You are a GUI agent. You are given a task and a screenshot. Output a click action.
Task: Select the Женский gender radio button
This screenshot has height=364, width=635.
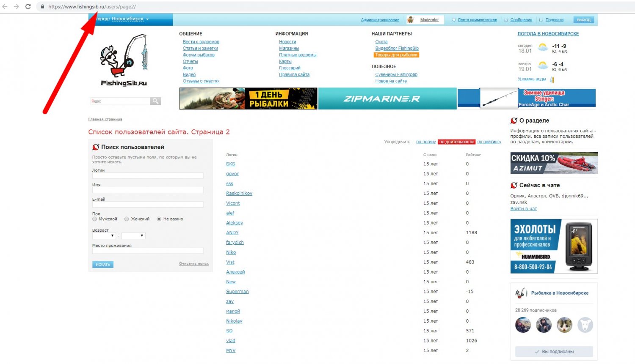coord(127,219)
